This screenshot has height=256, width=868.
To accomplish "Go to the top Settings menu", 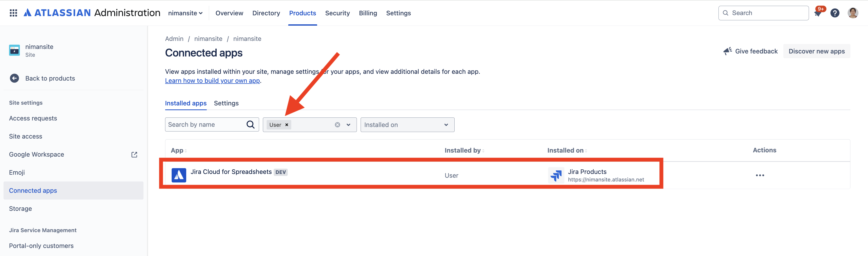I will click(x=398, y=13).
